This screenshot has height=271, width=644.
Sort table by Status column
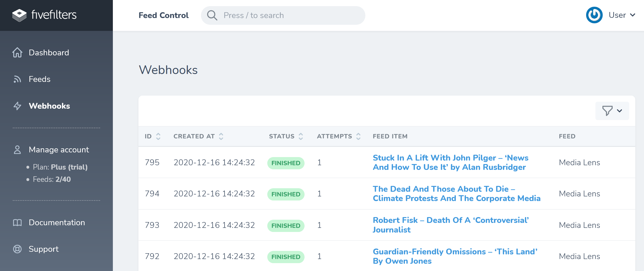pos(301,136)
